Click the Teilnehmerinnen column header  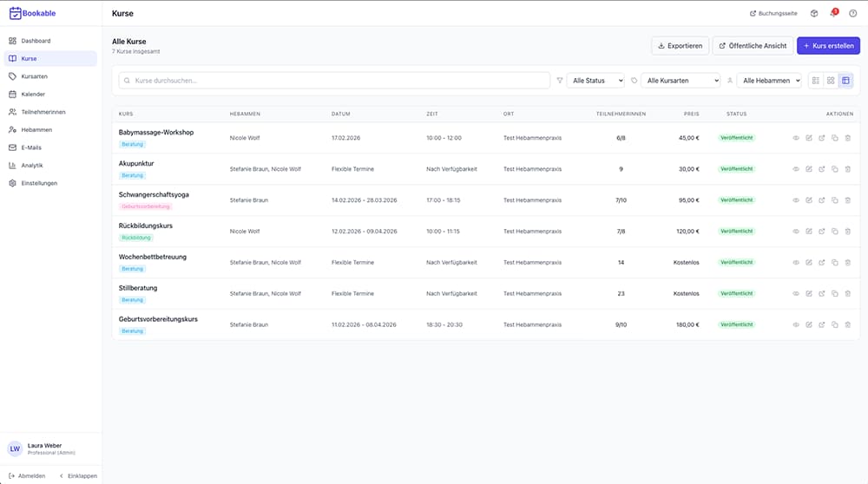tap(621, 114)
